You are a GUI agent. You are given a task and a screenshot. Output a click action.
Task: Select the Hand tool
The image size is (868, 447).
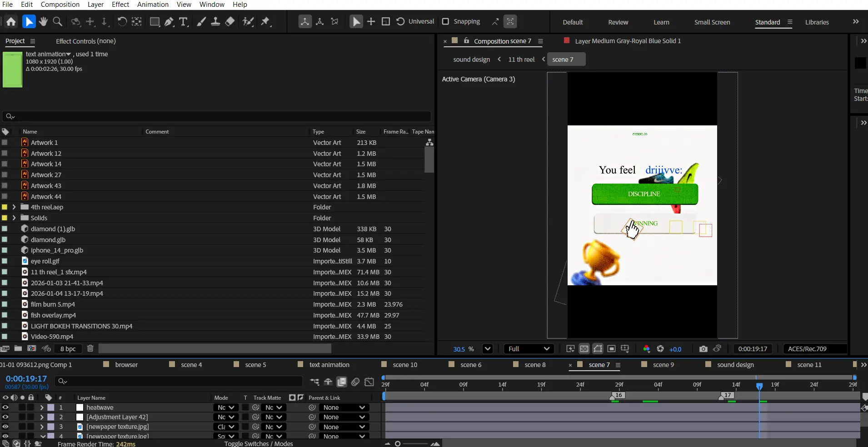point(43,21)
